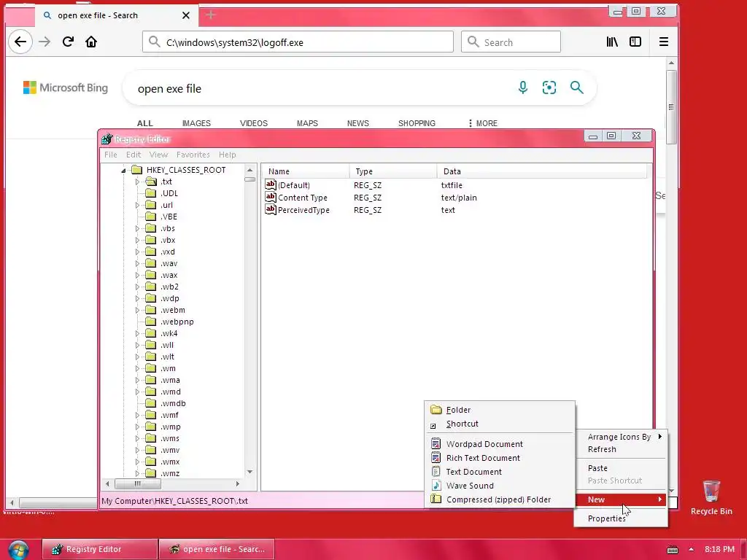Collapse the HKEY_CLASSES_ROOT tree node

point(123,170)
